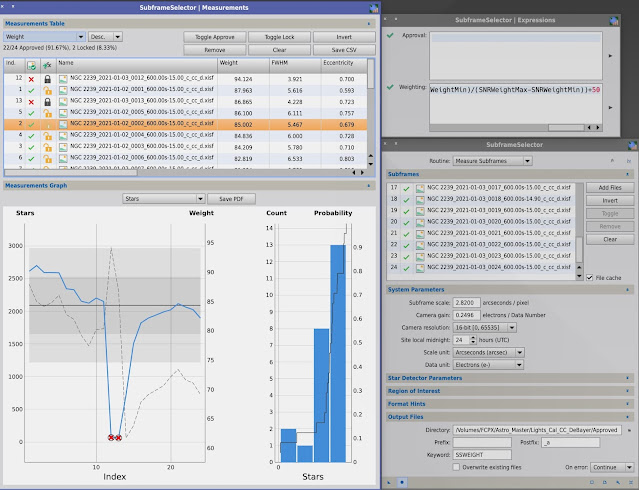
Task: Click the Approval expression edit arrow
Action: (610, 55)
